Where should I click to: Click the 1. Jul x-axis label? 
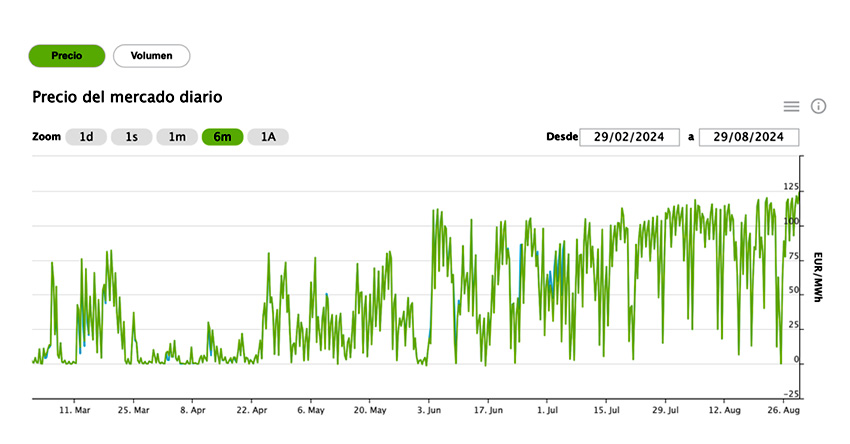click(547, 410)
